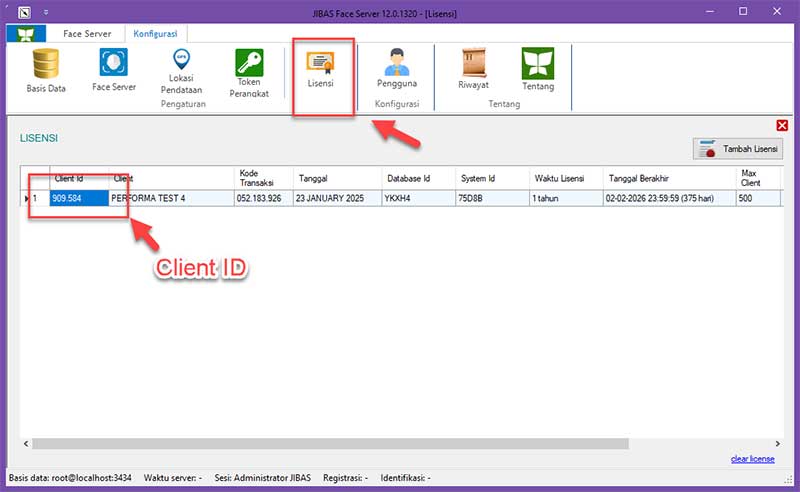Click the app icon in title bar
The width and height of the screenshot is (800, 492).
click(x=24, y=12)
